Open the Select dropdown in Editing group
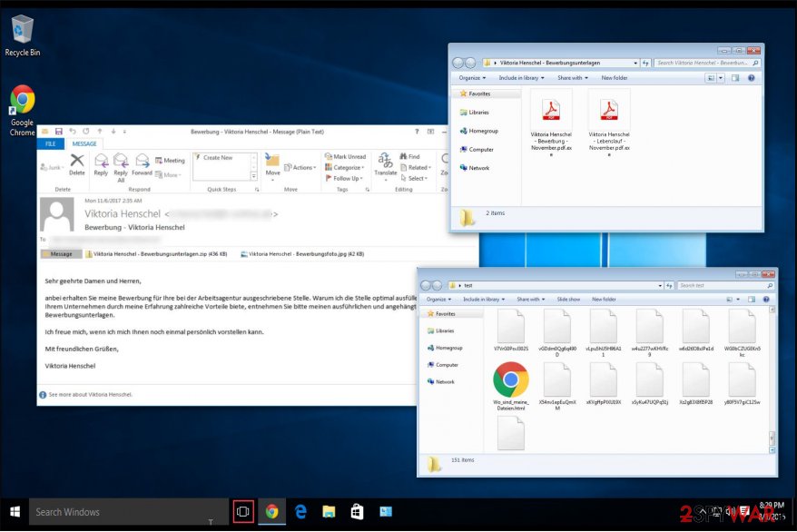Image resolution: width=797 pixels, height=532 pixels. (414, 178)
